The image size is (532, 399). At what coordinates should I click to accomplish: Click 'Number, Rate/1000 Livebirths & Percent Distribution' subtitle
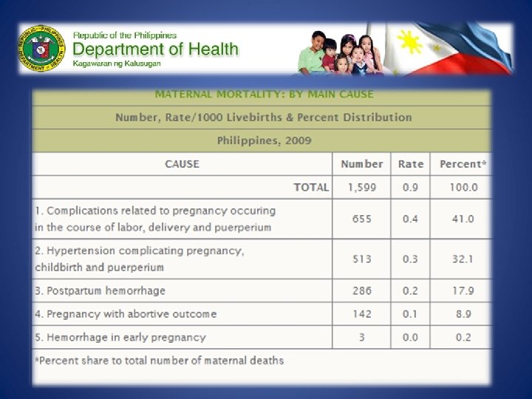pyautogui.click(x=264, y=117)
